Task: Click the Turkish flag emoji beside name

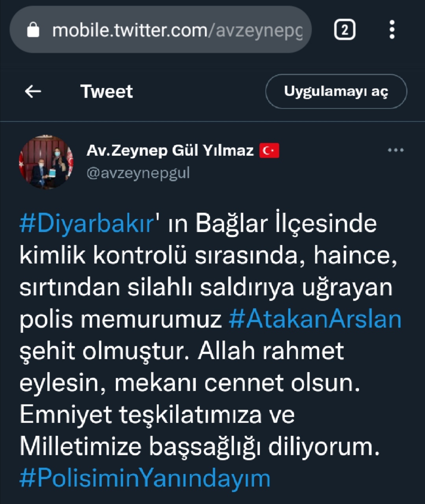Action: [269, 150]
